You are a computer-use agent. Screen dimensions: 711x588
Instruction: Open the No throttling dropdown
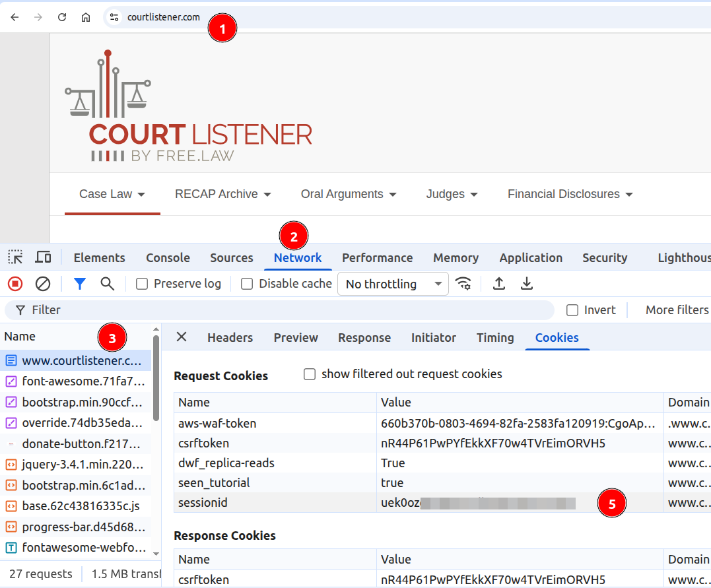coord(393,284)
